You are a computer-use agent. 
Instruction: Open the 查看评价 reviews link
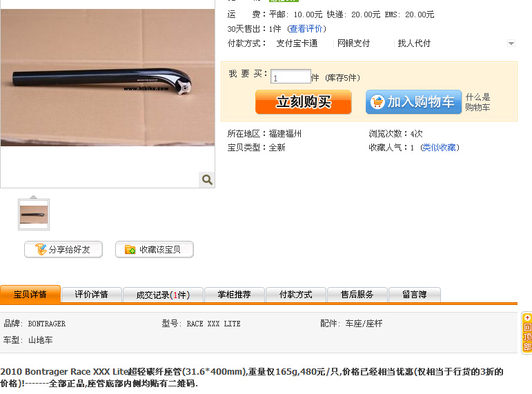(x=306, y=29)
